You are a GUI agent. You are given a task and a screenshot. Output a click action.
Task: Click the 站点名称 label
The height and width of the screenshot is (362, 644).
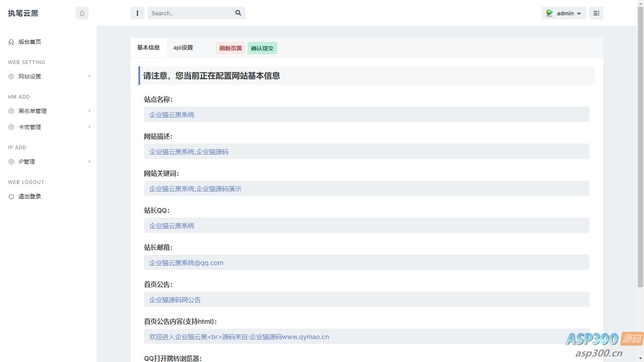pyautogui.click(x=158, y=99)
